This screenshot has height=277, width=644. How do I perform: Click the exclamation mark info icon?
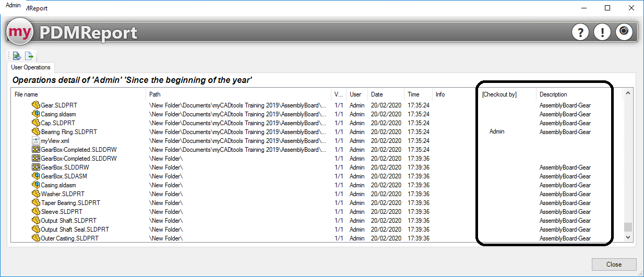tap(602, 32)
